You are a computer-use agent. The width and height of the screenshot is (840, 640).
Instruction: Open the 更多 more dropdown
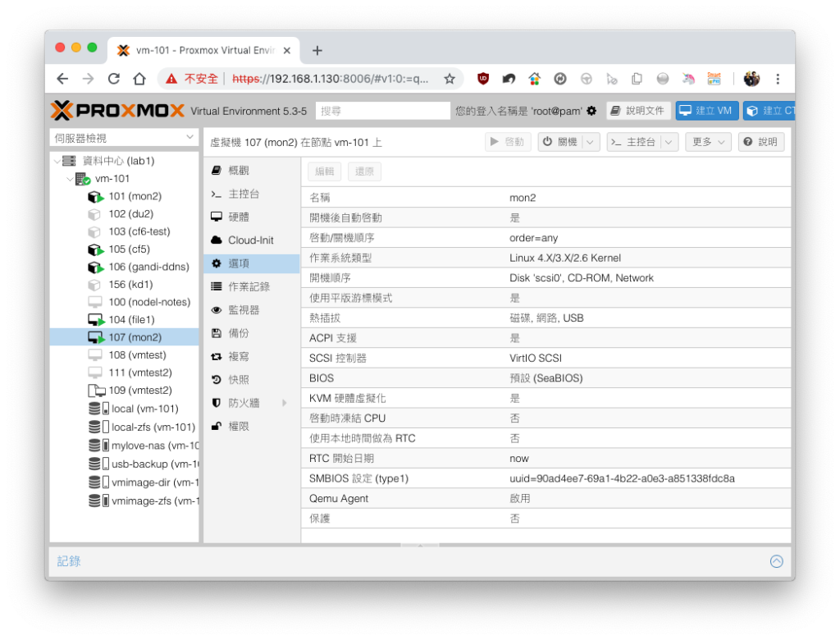click(708, 142)
